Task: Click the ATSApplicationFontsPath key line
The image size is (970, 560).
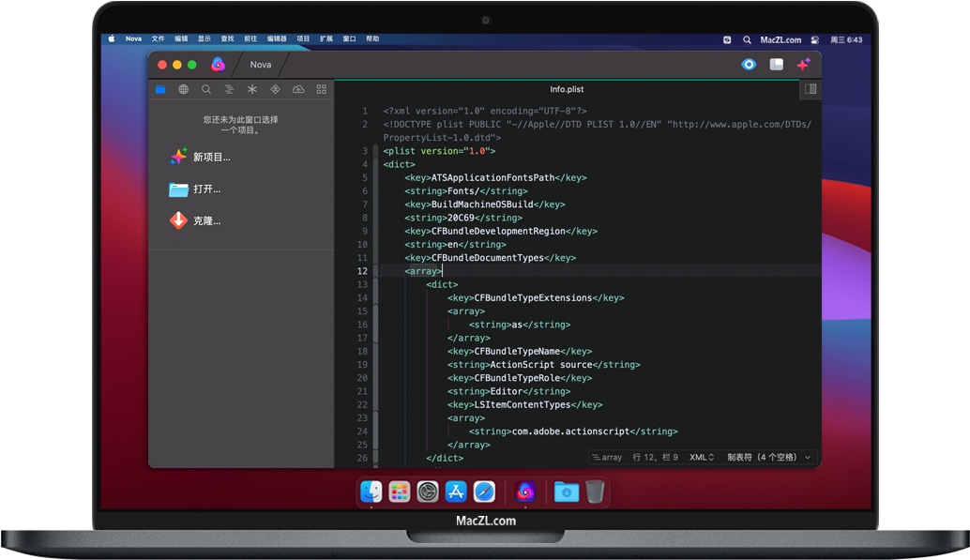Action: click(495, 177)
